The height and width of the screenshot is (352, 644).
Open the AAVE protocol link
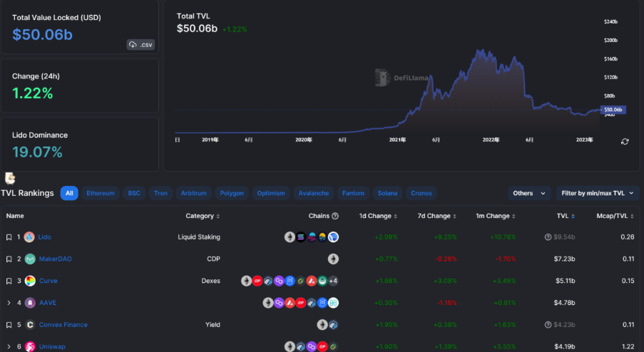point(48,303)
